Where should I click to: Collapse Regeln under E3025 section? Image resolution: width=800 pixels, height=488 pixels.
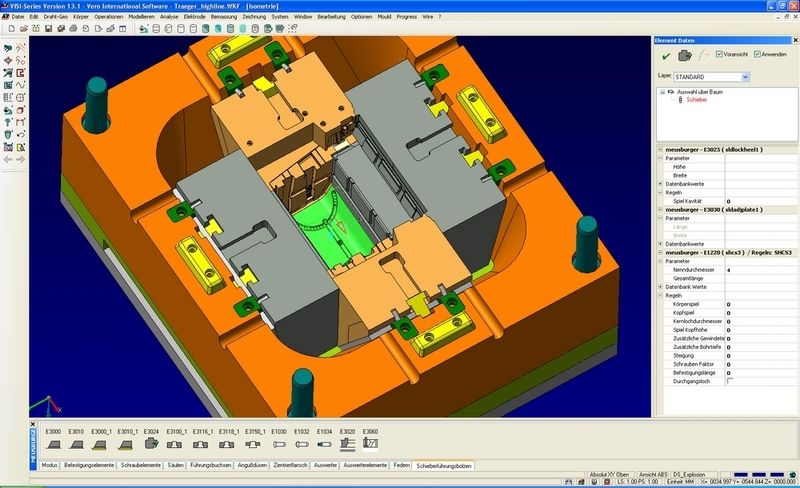pos(660,192)
